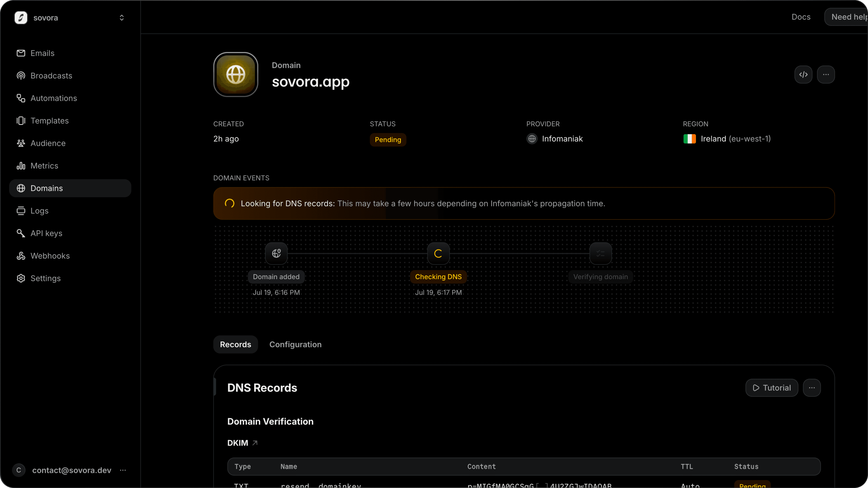This screenshot has height=488, width=868.
Task: Open the code snippet button for domain
Action: tap(803, 74)
